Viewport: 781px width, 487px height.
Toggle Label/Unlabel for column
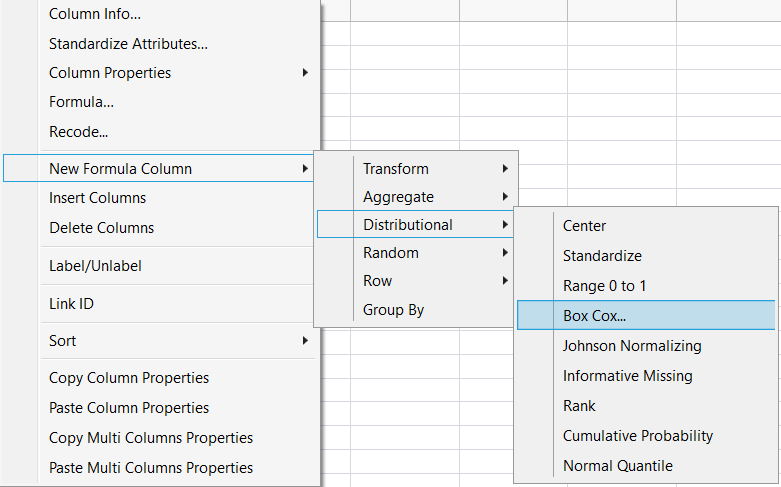(x=95, y=266)
